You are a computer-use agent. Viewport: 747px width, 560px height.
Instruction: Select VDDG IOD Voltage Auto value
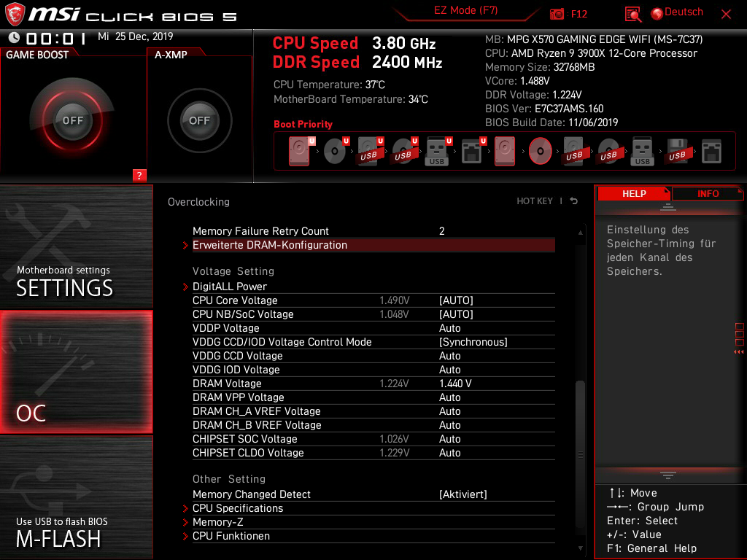pyautogui.click(x=449, y=370)
